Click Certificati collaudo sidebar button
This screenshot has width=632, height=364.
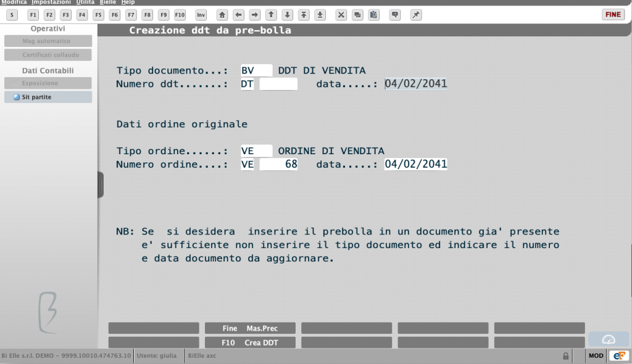(48, 55)
